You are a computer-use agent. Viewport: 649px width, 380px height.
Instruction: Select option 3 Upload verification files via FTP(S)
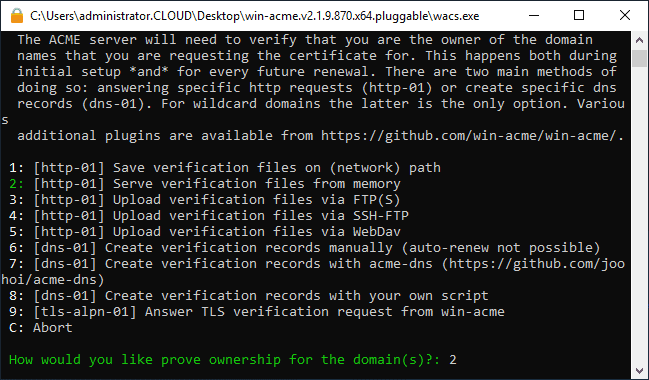205,200
